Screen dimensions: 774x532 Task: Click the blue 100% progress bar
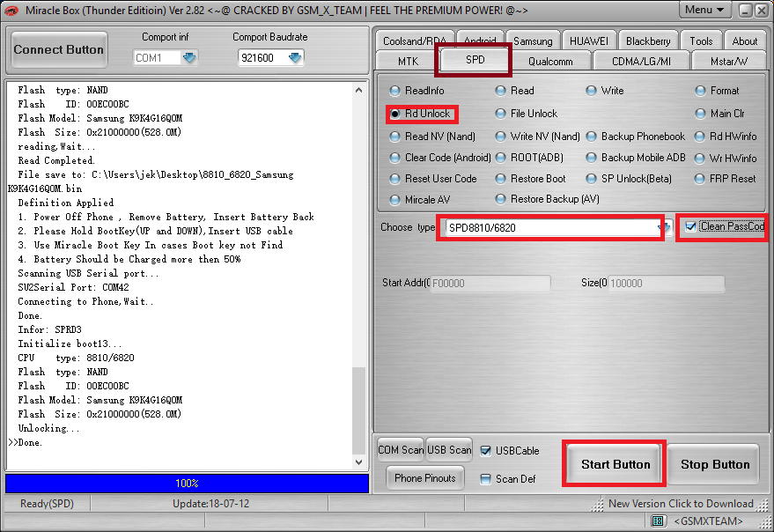(x=187, y=483)
